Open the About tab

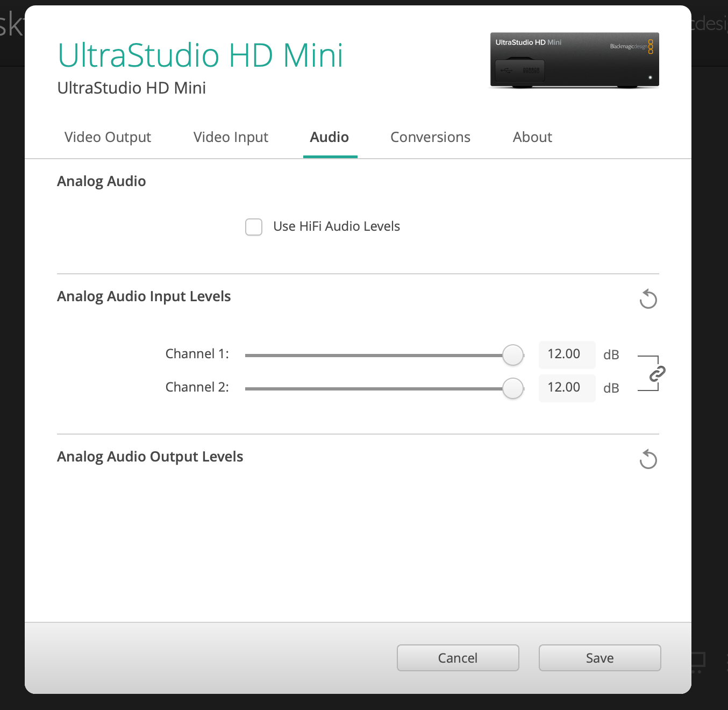[532, 137]
